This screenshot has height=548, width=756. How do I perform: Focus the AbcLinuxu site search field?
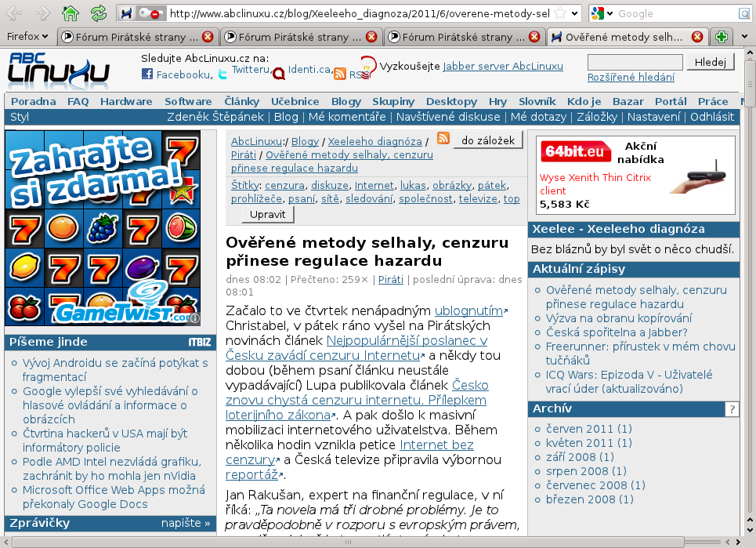point(635,62)
